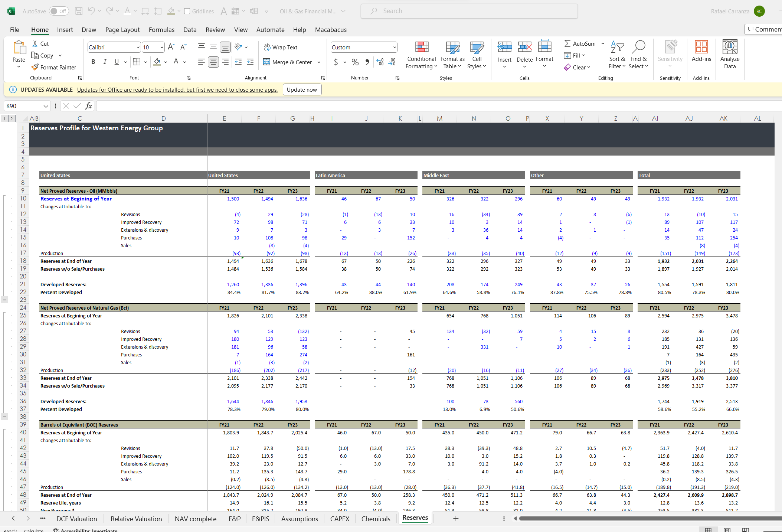The image size is (782, 532).
Task: Apply Format as Table
Action: (x=452, y=55)
